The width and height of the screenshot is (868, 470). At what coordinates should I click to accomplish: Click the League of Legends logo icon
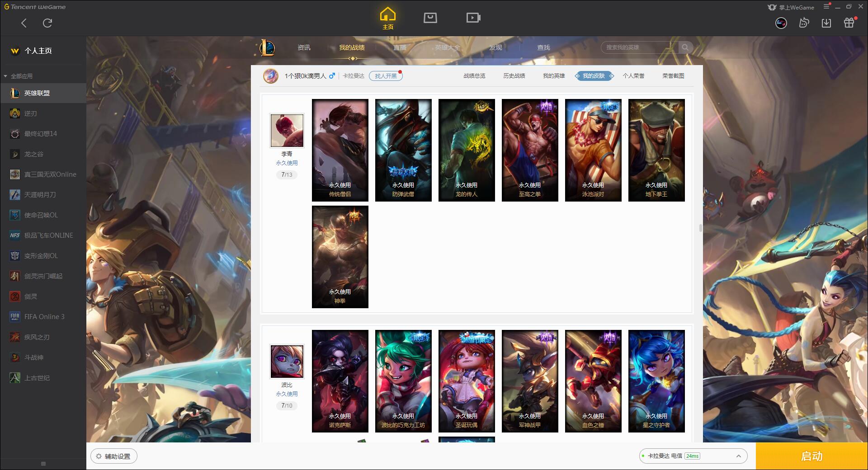tap(267, 47)
